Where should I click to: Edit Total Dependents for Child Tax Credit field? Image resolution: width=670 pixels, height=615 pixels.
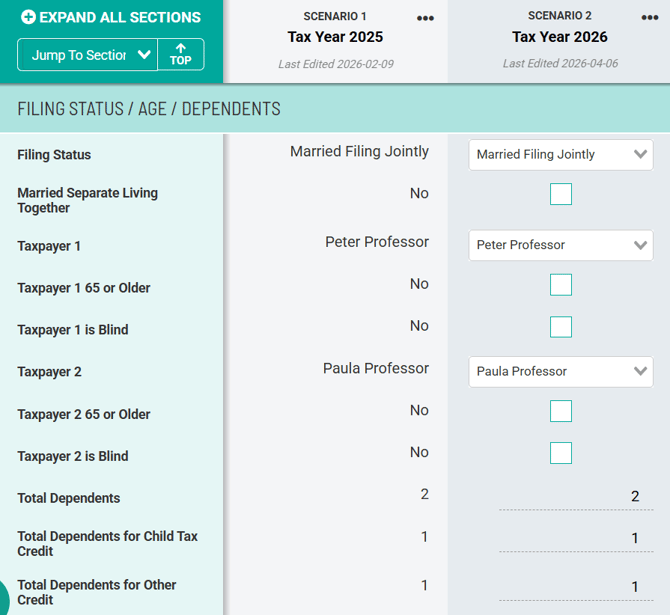point(572,539)
